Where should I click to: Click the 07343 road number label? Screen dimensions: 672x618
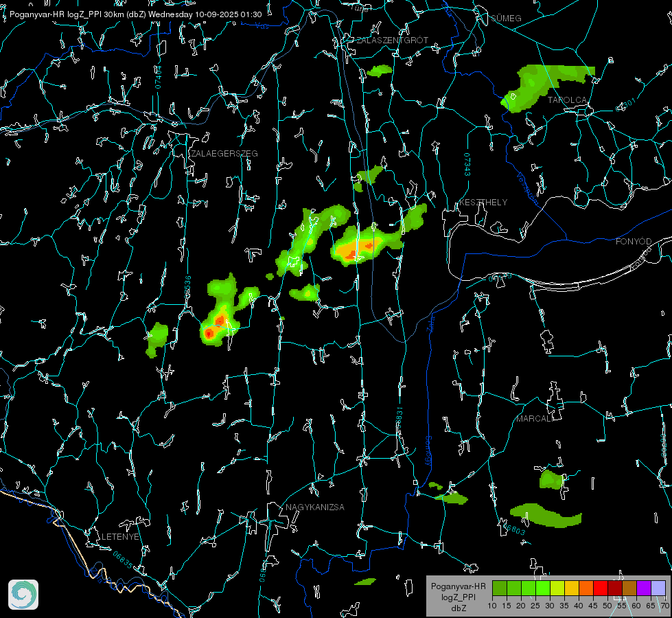pos(467,165)
